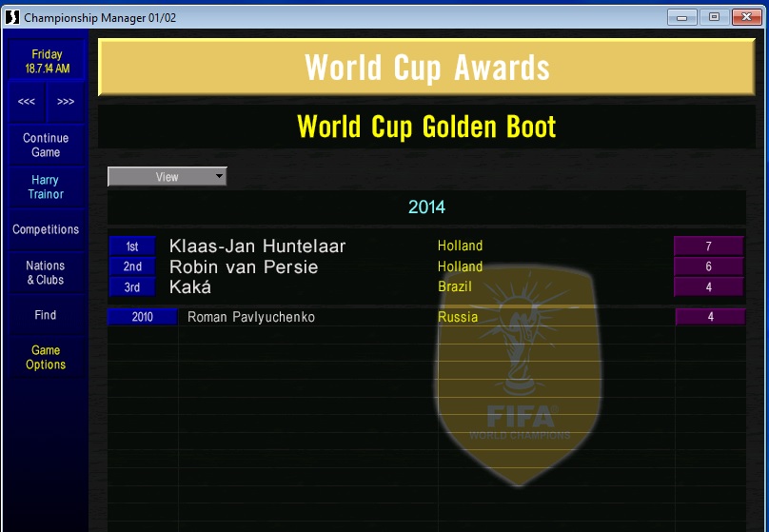Open Nations & Clubs menu

coord(46,272)
